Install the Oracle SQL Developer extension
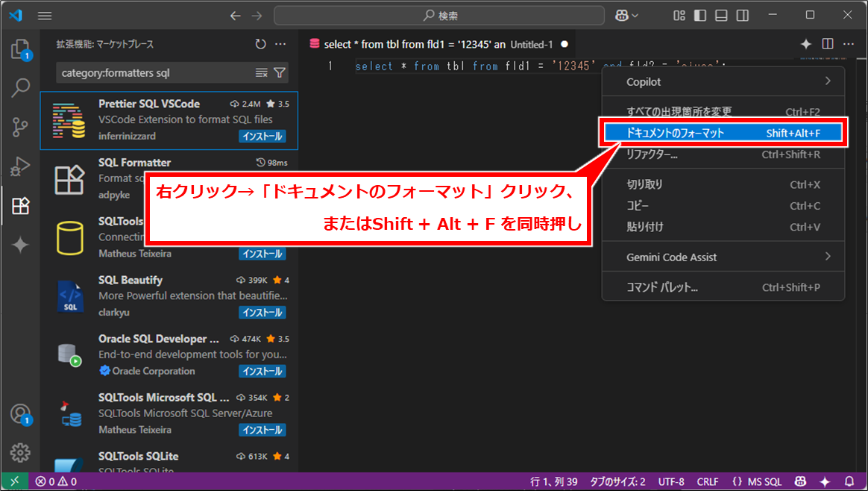Viewport: 868px width, 491px height. coord(262,371)
